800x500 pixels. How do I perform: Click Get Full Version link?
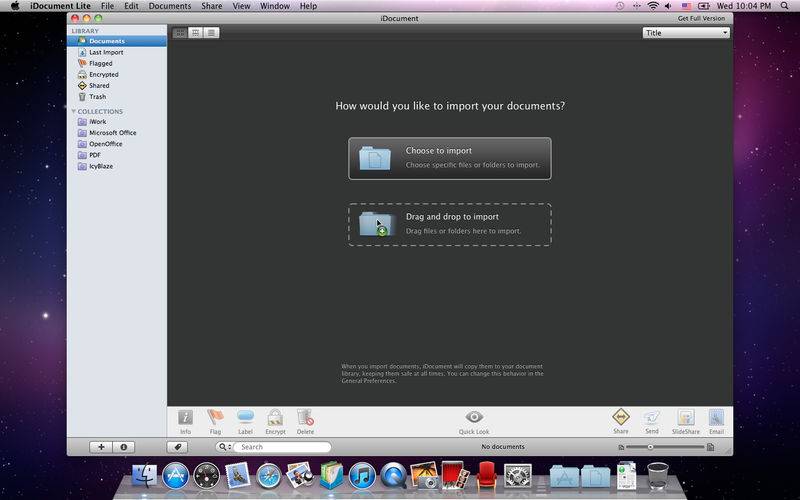click(701, 19)
